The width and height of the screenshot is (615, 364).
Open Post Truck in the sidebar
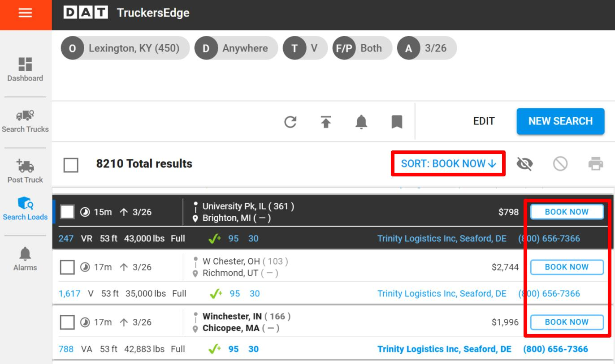(x=26, y=171)
